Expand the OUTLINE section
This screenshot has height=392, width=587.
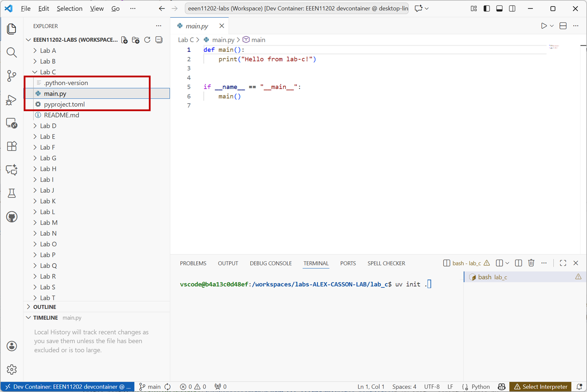pyautogui.click(x=45, y=307)
